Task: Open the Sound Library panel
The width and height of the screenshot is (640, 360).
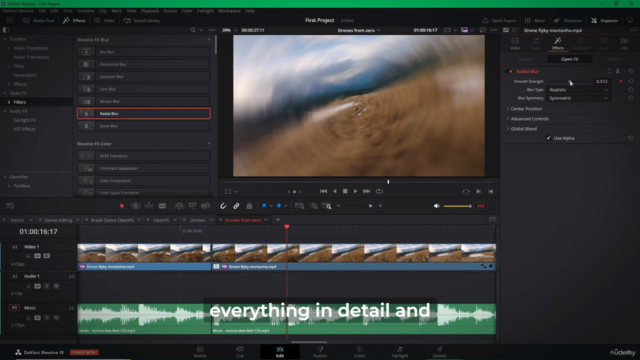Action: pos(142,20)
